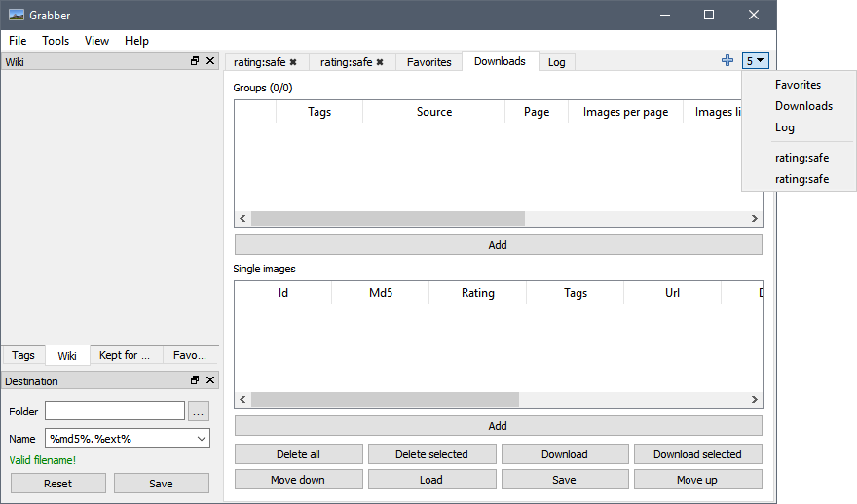
Task: Float the Destination dock panel
Action: click(x=195, y=380)
